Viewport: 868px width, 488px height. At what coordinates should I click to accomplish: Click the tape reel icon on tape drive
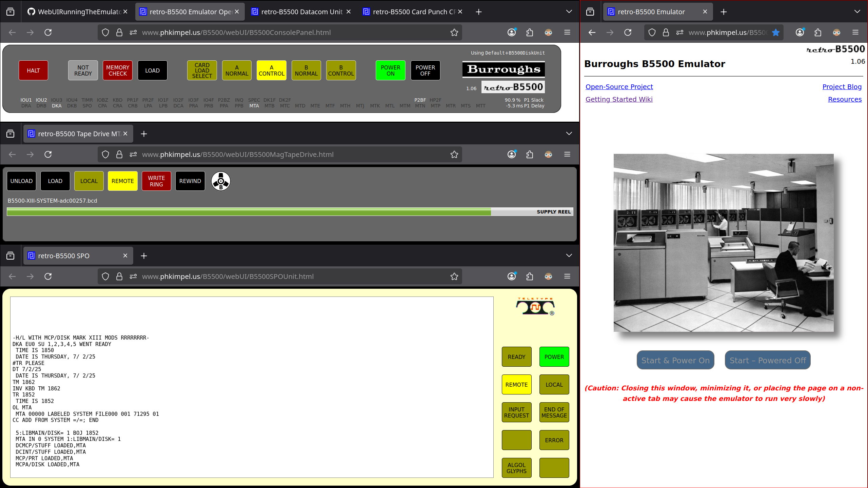[221, 181]
